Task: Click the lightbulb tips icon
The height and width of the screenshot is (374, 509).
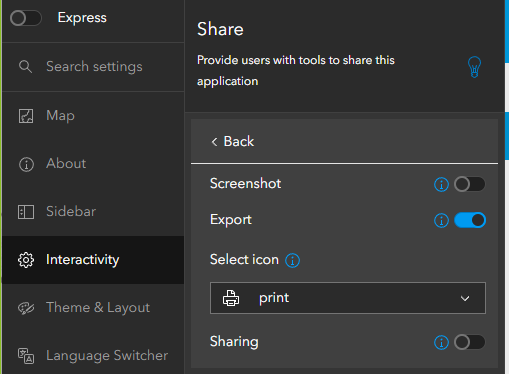Action: tap(474, 67)
